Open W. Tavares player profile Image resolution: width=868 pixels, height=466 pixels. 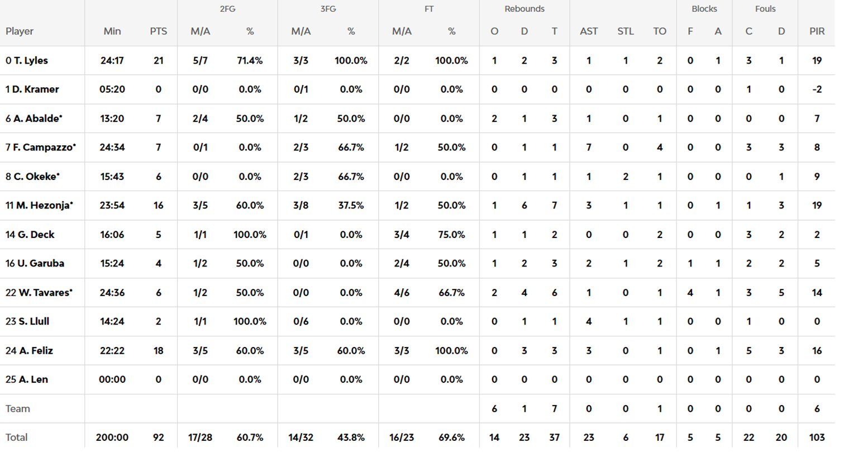tap(45, 293)
